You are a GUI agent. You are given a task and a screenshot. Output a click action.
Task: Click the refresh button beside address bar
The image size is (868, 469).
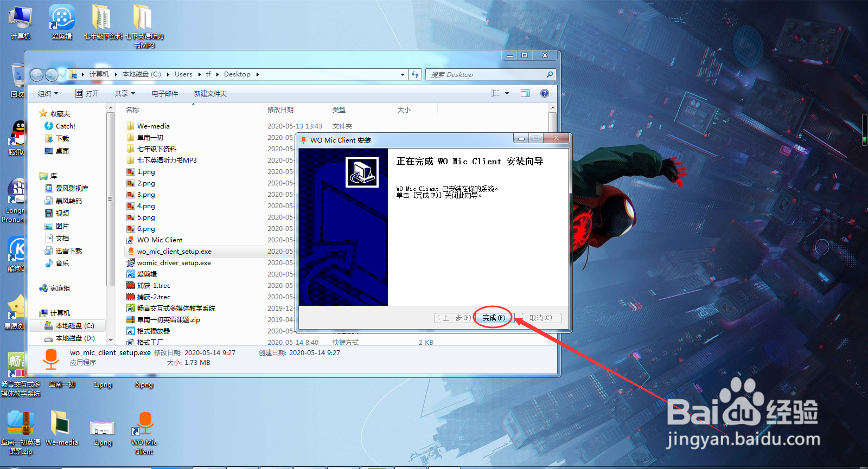point(415,74)
